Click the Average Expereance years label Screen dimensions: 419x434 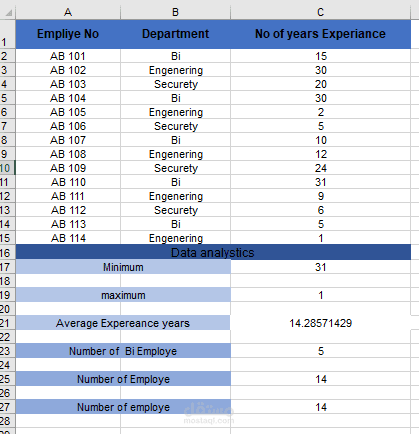click(x=123, y=323)
